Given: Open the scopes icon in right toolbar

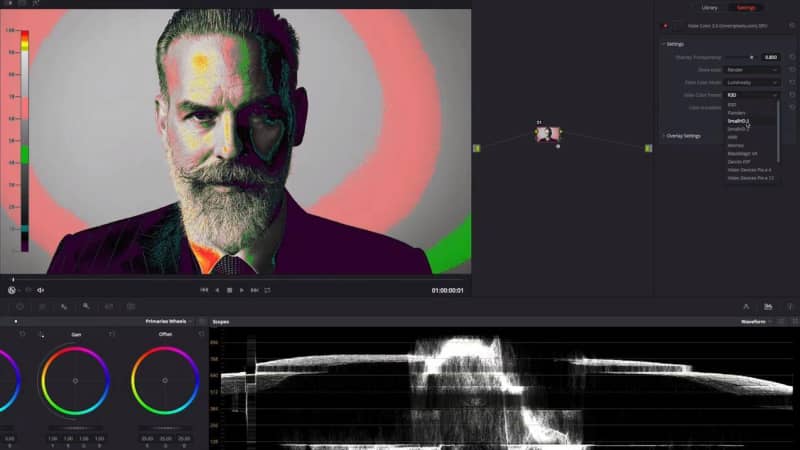Looking at the screenshot, I should [768, 306].
